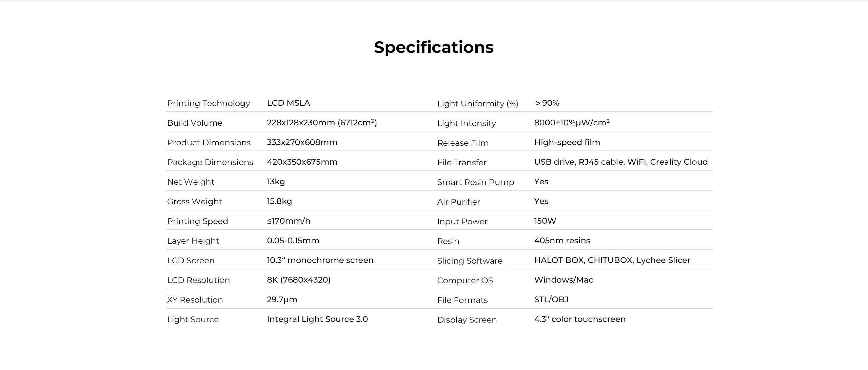Click the Integral Light Source 3.0 text
The width and height of the screenshot is (868, 370).
[x=317, y=319]
